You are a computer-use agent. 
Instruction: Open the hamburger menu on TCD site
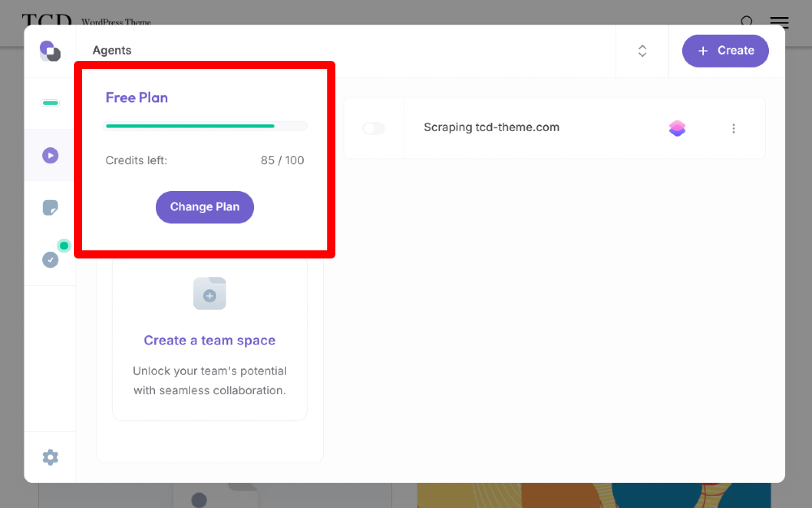click(x=780, y=22)
